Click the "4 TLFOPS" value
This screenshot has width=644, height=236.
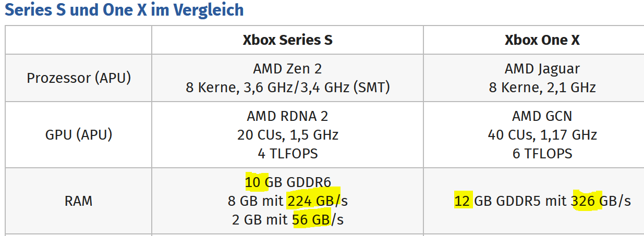287,154
